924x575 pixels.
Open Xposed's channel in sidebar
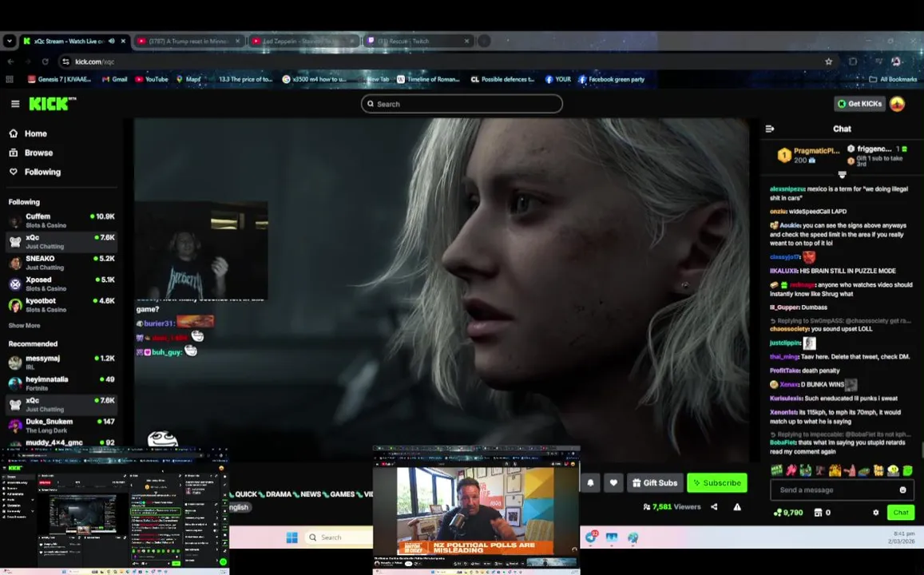(x=61, y=284)
